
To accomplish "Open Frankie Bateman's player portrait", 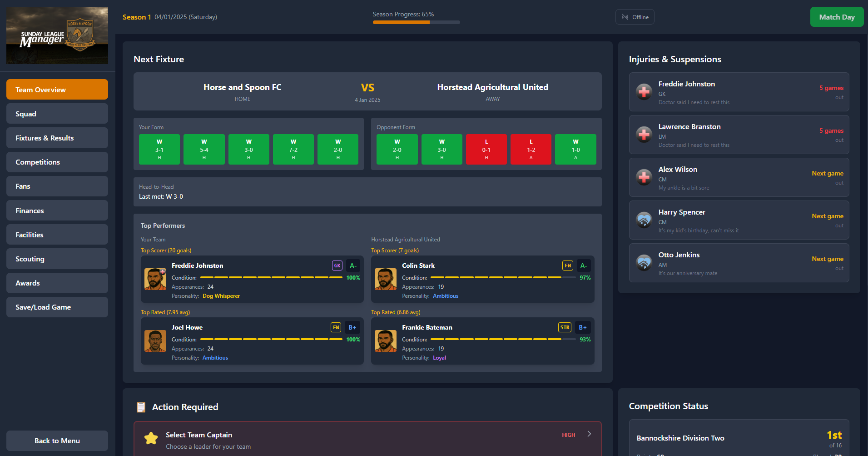I will coord(386,341).
